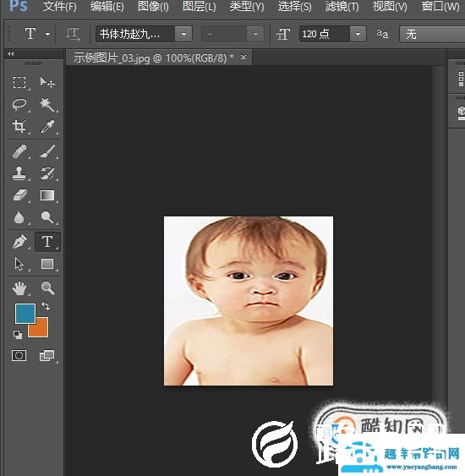Click the orange background color swatch
465x476 pixels.
41,330
